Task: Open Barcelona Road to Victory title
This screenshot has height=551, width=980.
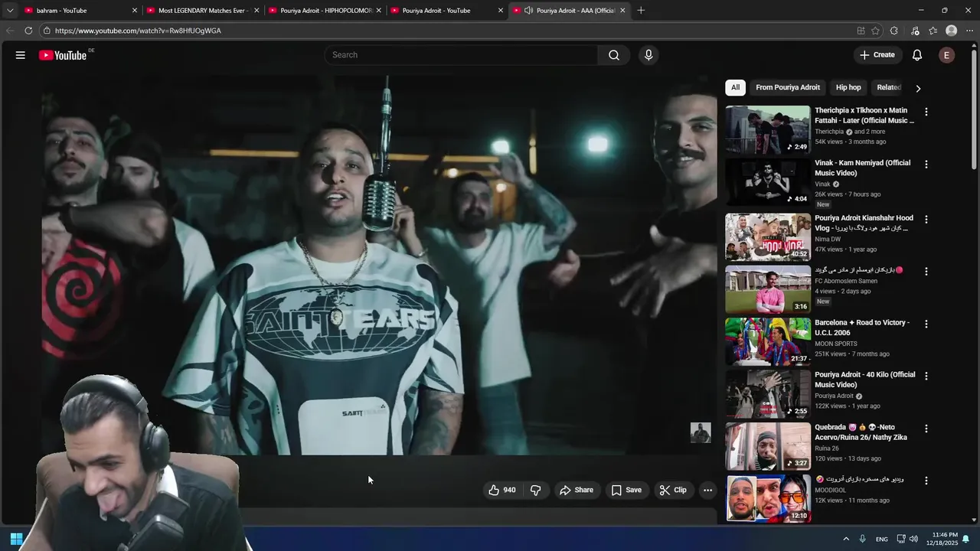Action: pyautogui.click(x=862, y=328)
